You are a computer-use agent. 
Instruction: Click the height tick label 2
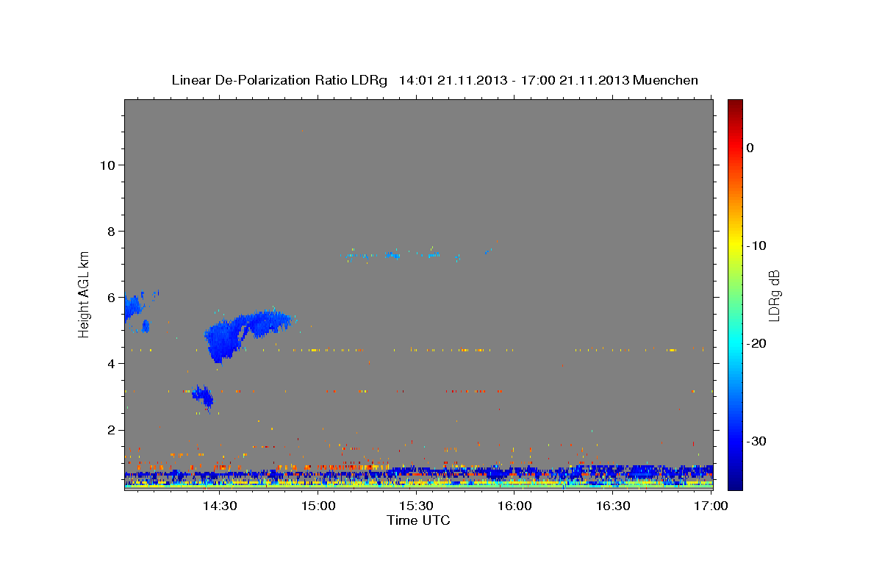point(112,429)
